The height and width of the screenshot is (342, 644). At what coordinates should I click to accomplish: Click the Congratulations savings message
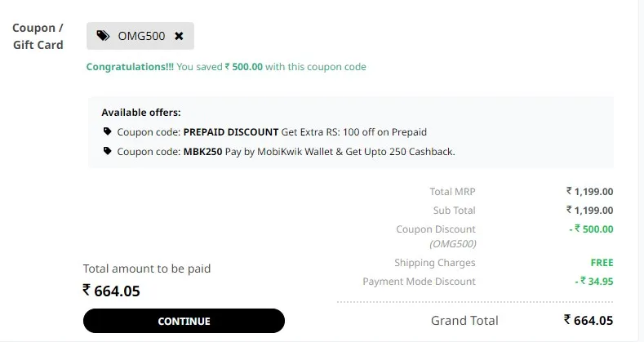(x=226, y=67)
